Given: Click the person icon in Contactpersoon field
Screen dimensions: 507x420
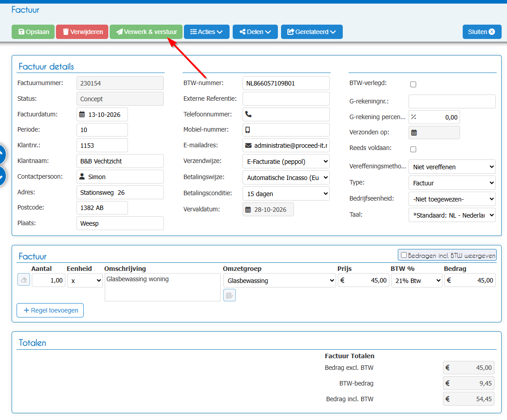Looking at the screenshot, I should click(x=82, y=177).
